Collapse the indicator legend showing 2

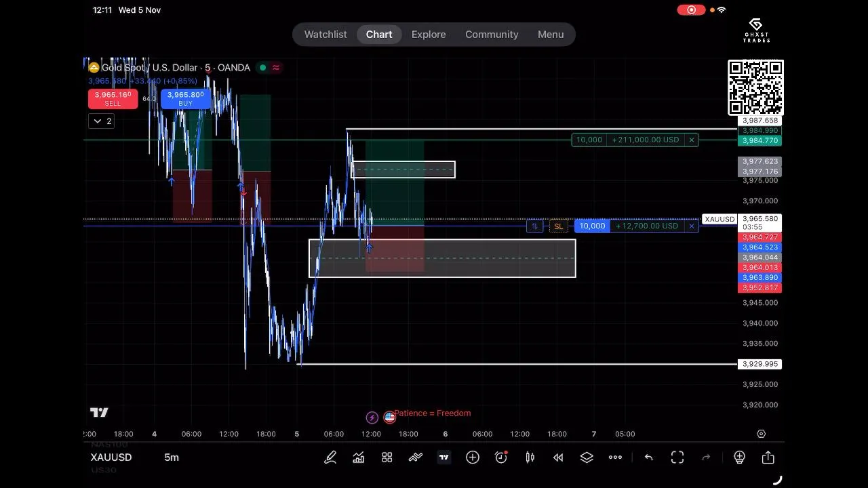[x=101, y=121]
